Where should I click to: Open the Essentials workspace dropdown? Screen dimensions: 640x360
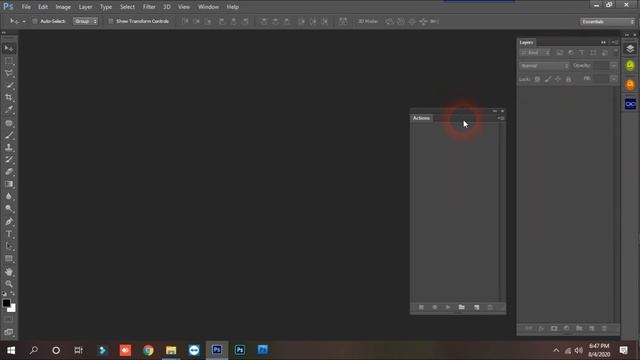pos(608,22)
